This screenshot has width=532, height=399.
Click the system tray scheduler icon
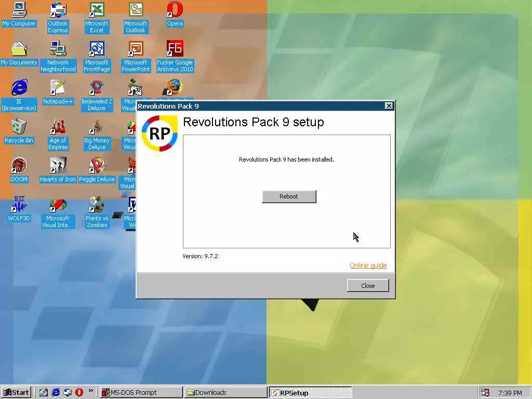485,393
